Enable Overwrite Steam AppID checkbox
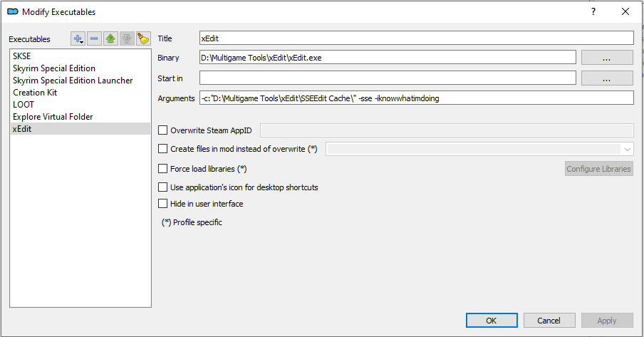 [x=163, y=130]
